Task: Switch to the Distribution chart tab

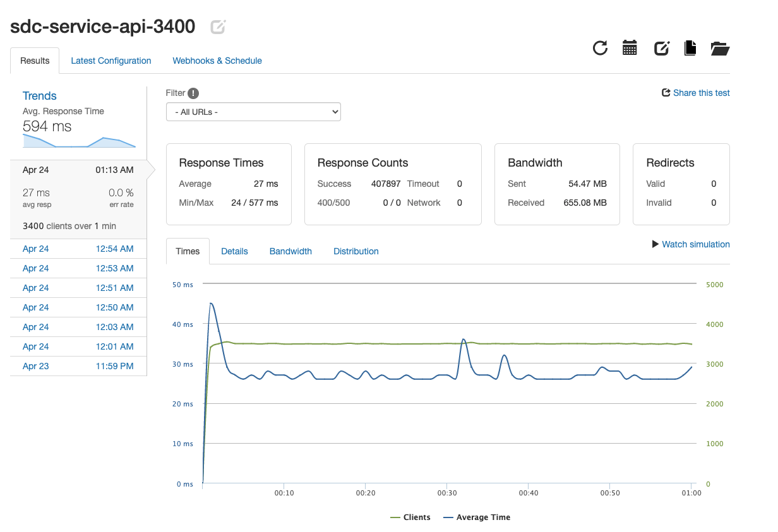Action: coord(356,251)
